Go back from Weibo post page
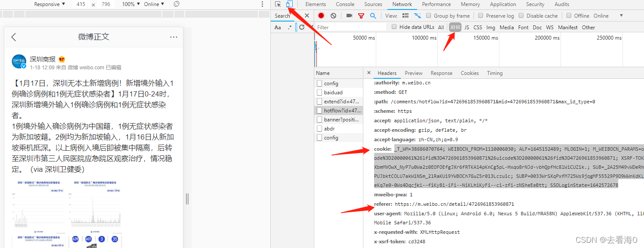644x248 pixels. (x=14, y=37)
